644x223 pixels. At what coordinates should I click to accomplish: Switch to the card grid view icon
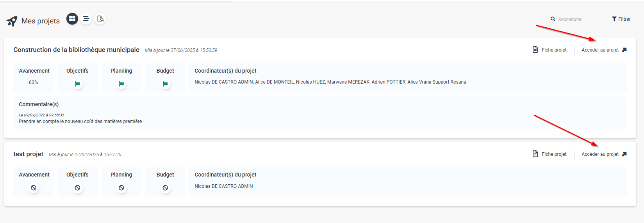point(72,19)
